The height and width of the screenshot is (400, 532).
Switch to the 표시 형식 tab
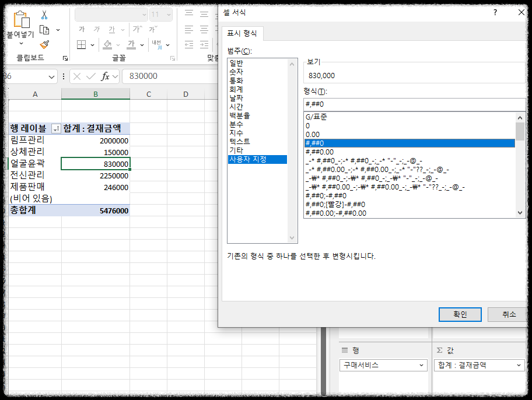point(242,33)
